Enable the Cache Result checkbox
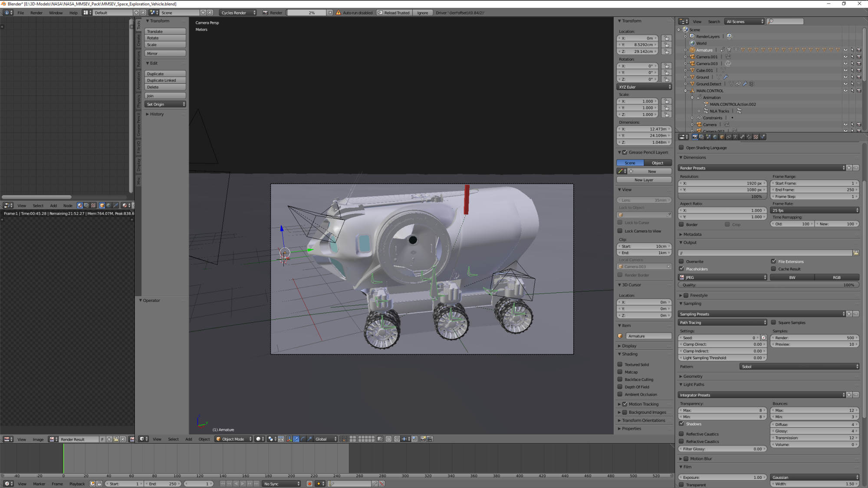Viewport: 868px width, 488px height. point(773,269)
